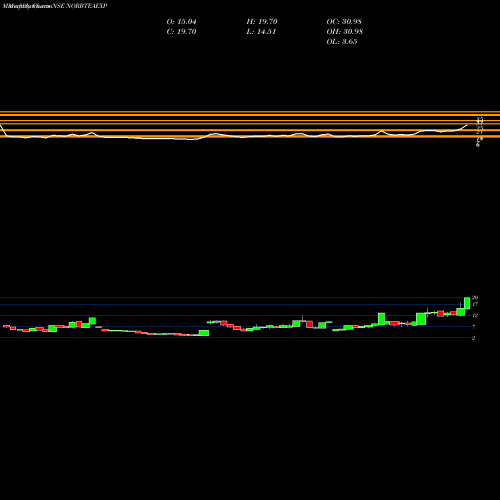Click the 'NSE NORBTEAEXP' chart title
This screenshot has height=500, width=500.
coord(79,6)
